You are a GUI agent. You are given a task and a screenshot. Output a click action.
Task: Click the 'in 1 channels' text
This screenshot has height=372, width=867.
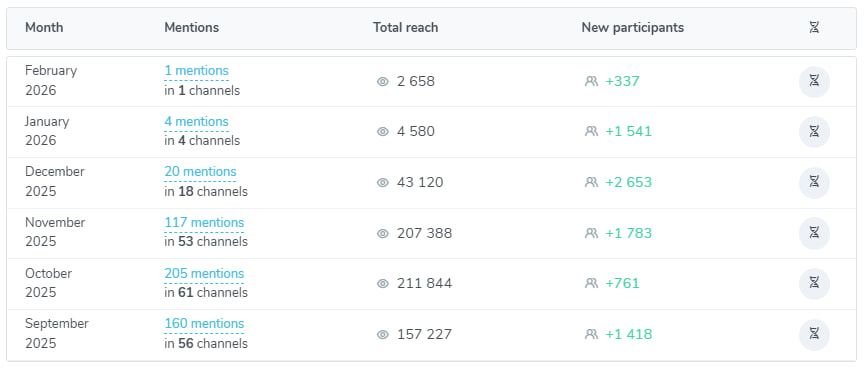[202, 91]
